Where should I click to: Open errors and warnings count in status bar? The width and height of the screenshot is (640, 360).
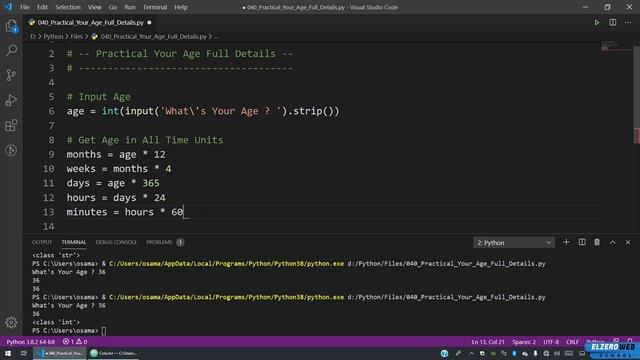[x=75, y=342]
